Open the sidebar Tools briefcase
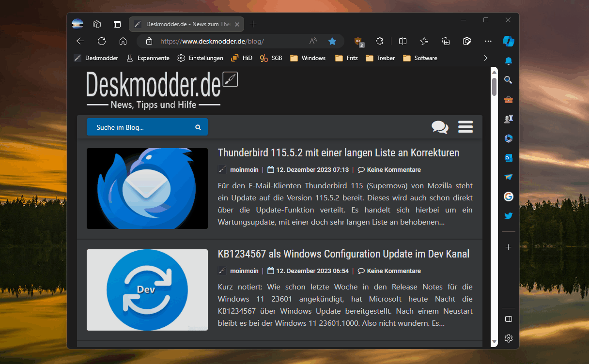The width and height of the screenshot is (589, 364). pyautogui.click(x=509, y=100)
